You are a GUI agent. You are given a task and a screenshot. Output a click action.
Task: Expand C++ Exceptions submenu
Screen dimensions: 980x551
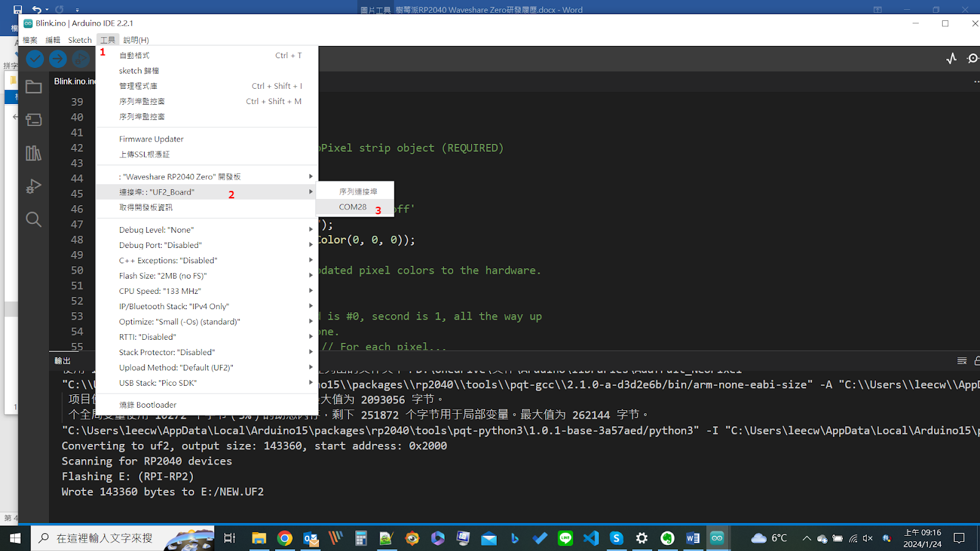[x=207, y=260]
